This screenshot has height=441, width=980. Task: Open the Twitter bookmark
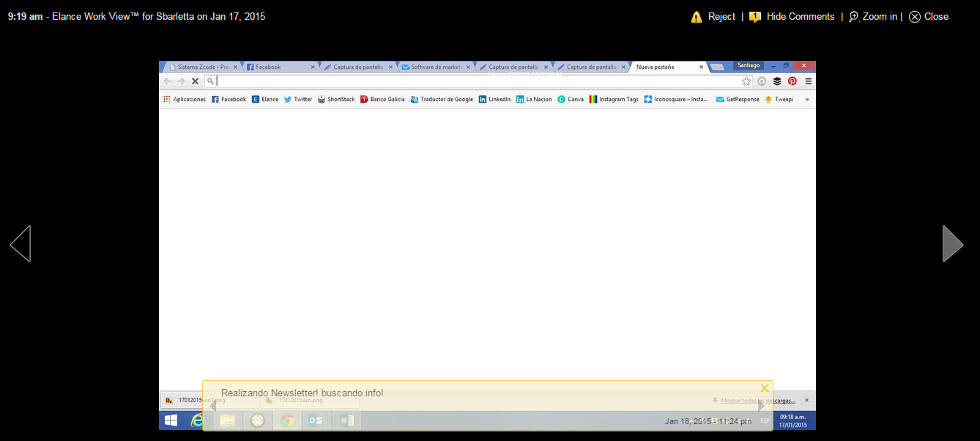[x=298, y=99]
